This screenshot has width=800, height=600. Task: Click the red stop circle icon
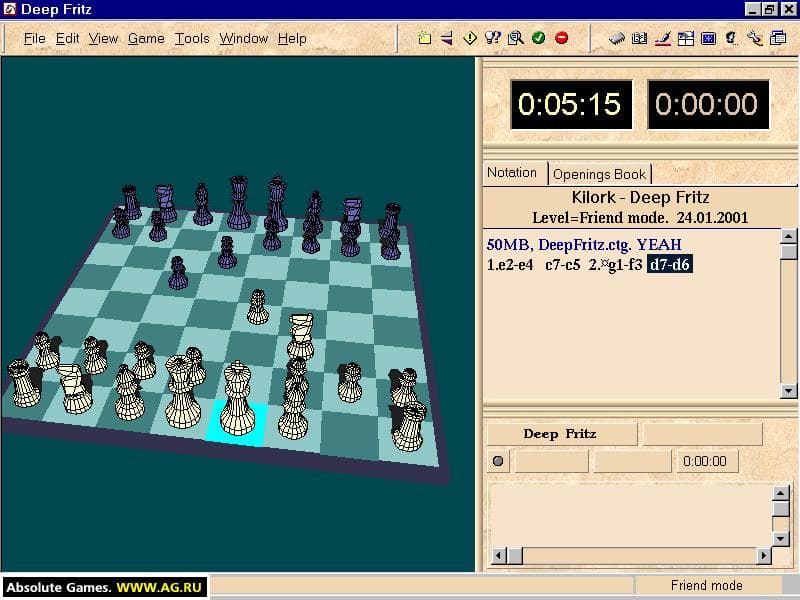click(x=561, y=38)
